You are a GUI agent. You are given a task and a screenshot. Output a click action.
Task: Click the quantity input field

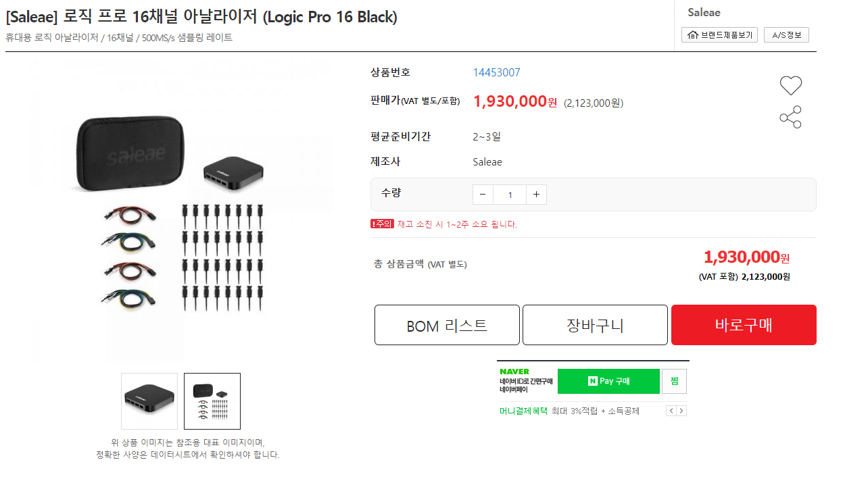tap(510, 195)
